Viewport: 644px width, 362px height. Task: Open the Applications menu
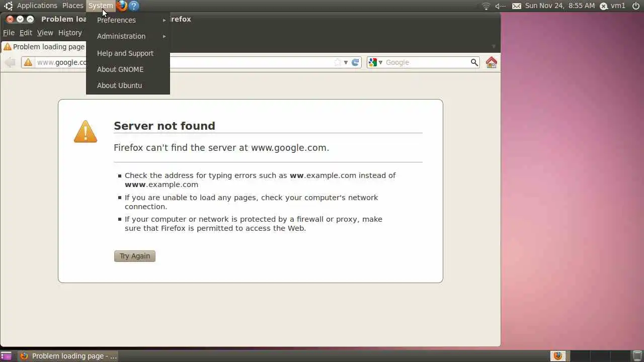point(37,6)
